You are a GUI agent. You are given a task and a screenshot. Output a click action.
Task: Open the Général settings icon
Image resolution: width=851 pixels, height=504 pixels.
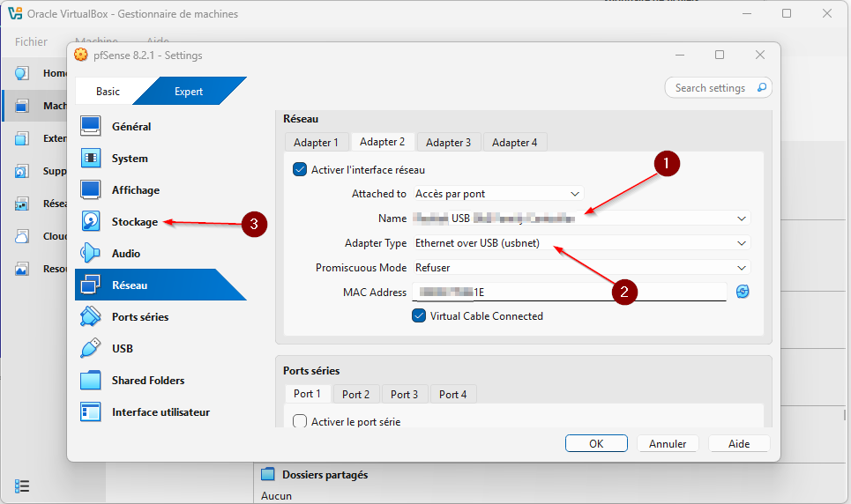tap(91, 127)
